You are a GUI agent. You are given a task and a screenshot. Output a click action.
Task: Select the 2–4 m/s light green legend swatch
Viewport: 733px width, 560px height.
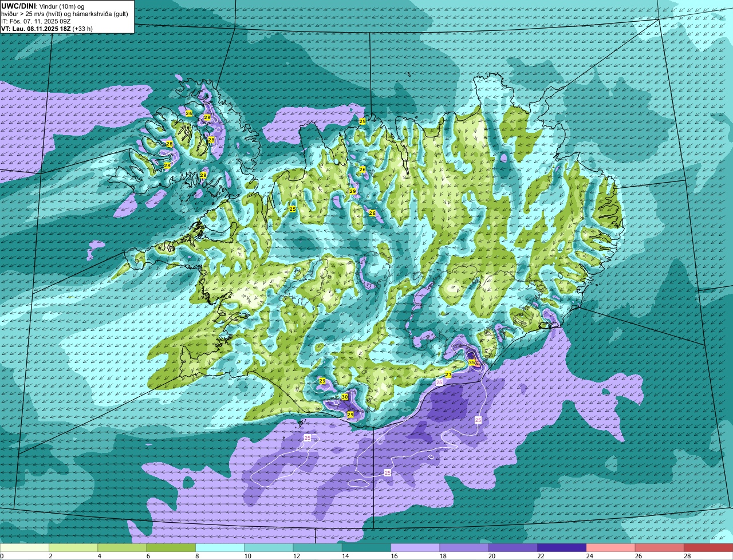coord(73,548)
